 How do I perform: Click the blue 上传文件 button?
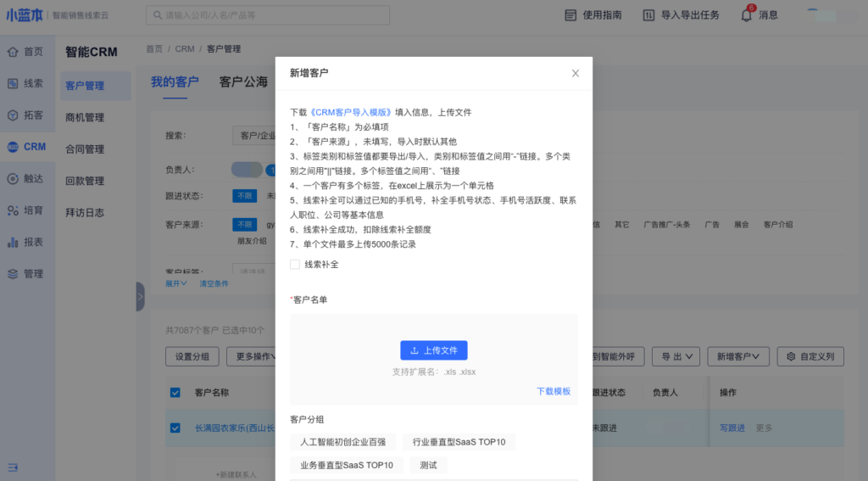pos(433,350)
